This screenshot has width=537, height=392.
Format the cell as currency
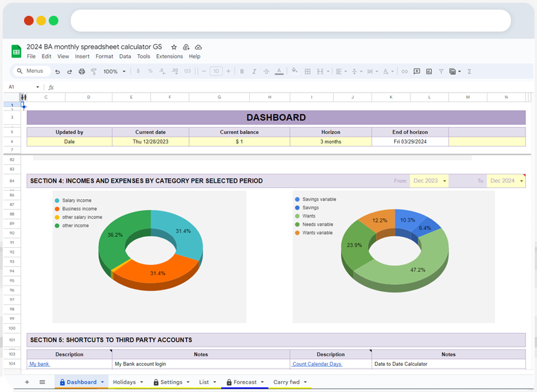[138, 71]
